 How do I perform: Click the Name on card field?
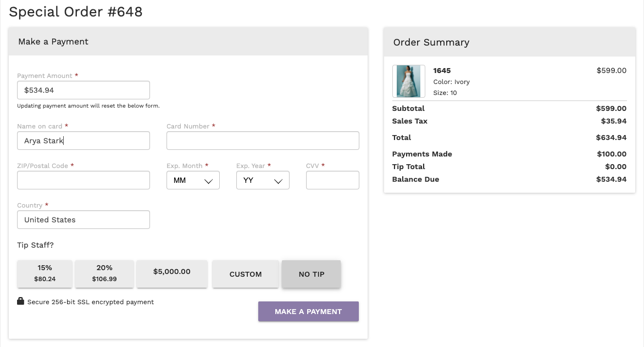click(x=84, y=141)
